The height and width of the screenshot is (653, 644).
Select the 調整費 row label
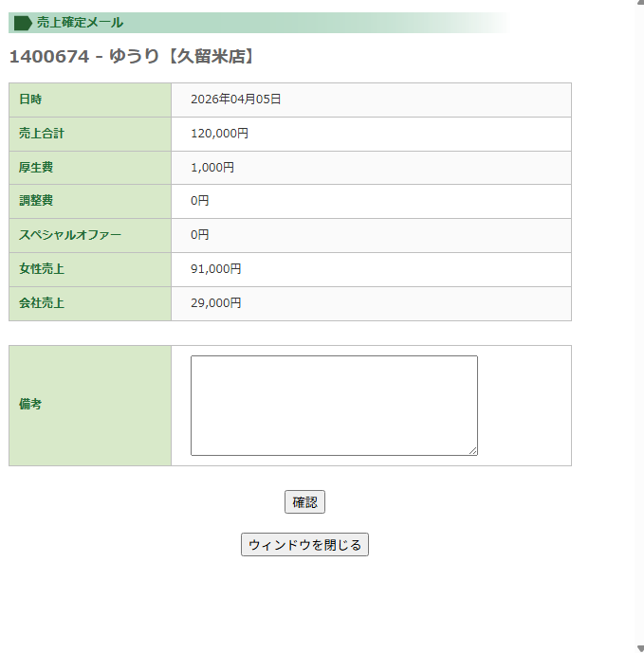coord(36,201)
